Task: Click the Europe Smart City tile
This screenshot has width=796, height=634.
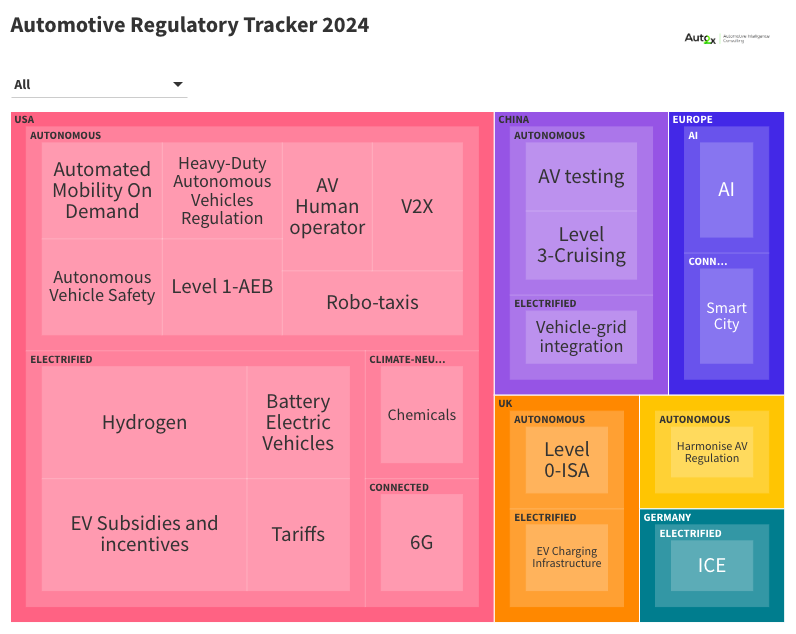Action: (726, 316)
